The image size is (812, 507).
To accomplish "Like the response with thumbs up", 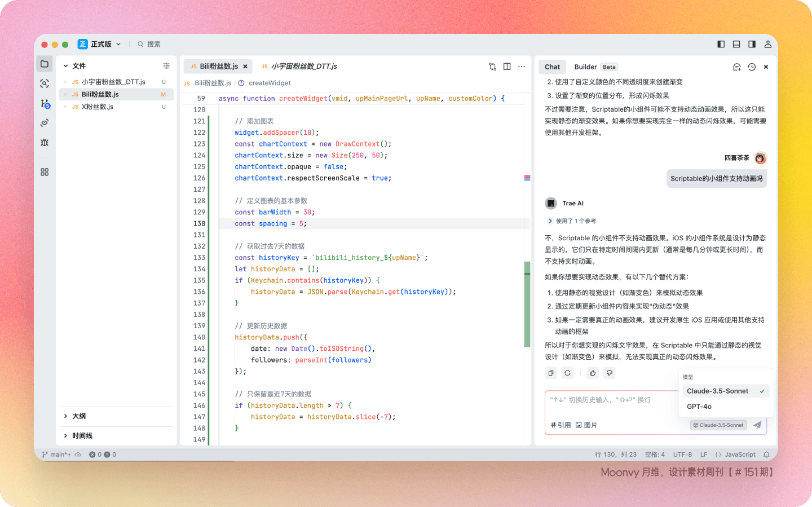I will pyautogui.click(x=593, y=373).
